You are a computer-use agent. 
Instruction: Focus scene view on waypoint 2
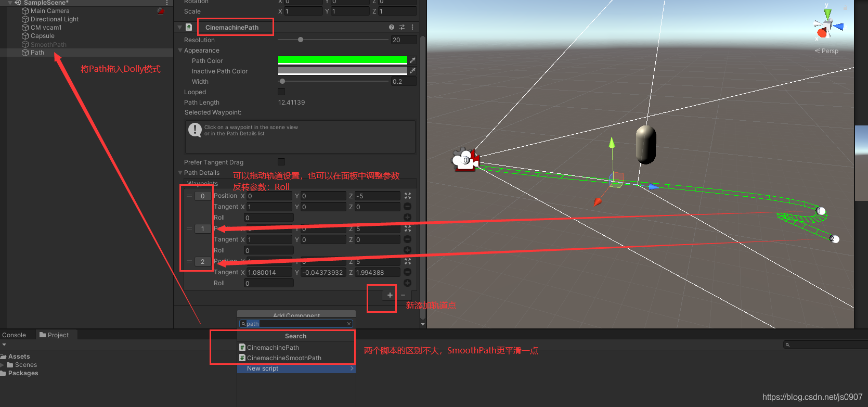click(x=408, y=261)
